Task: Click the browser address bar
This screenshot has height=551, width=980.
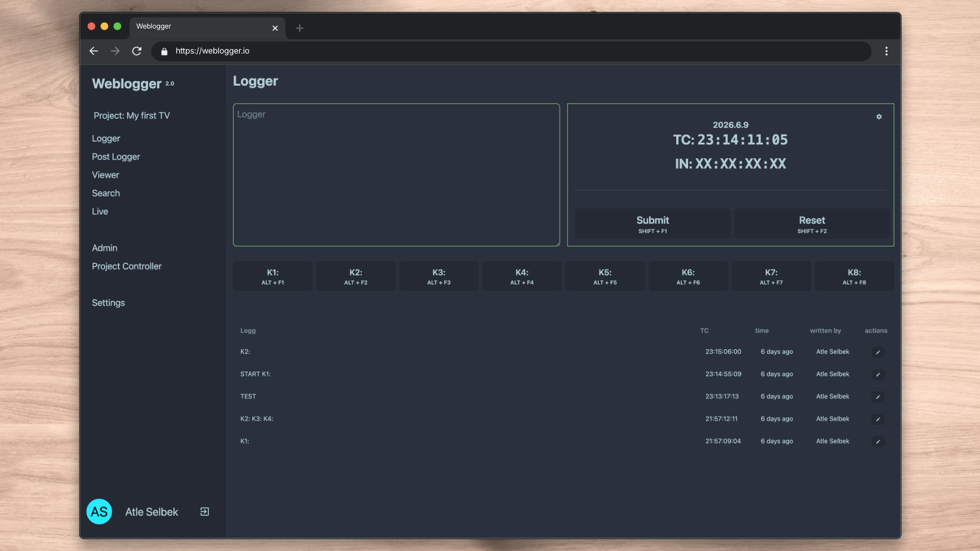Action: pyautogui.click(x=511, y=51)
